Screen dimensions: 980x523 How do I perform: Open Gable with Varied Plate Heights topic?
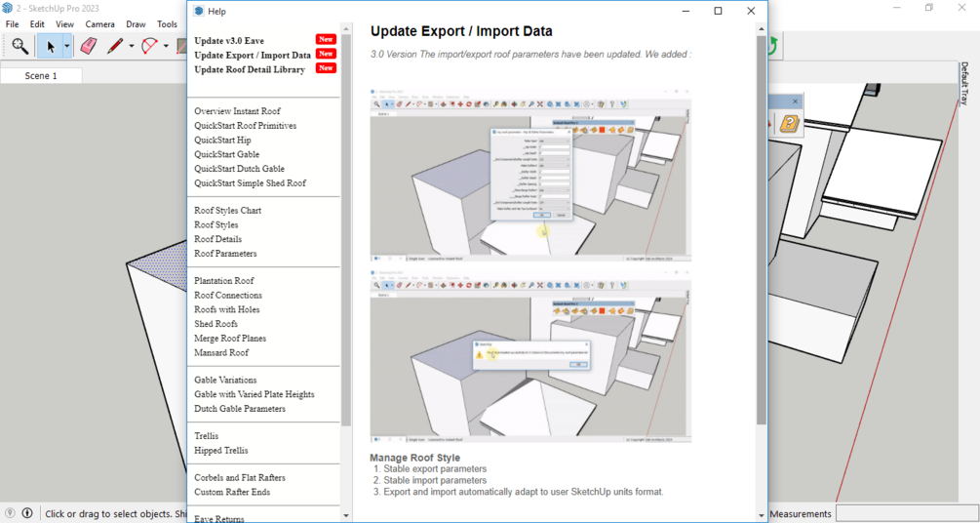click(x=255, y=394)
